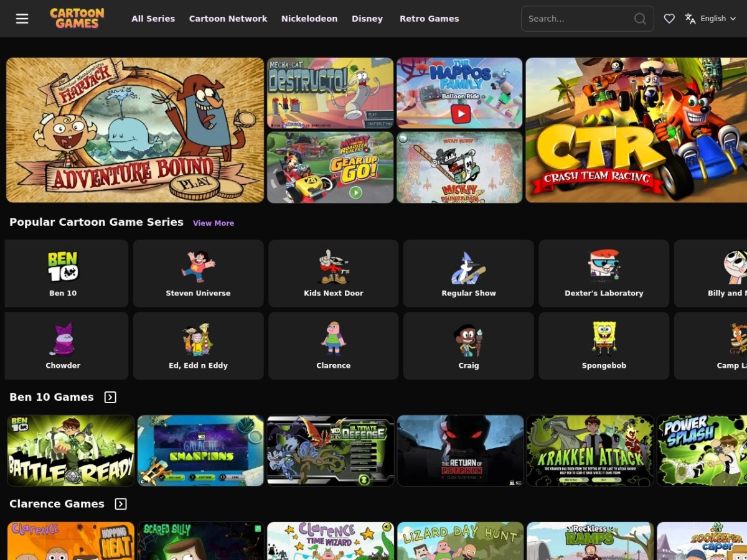This screenshot has height=560, width=747.
Task: Open the Spongebob series card
Action: click(604, 346)
